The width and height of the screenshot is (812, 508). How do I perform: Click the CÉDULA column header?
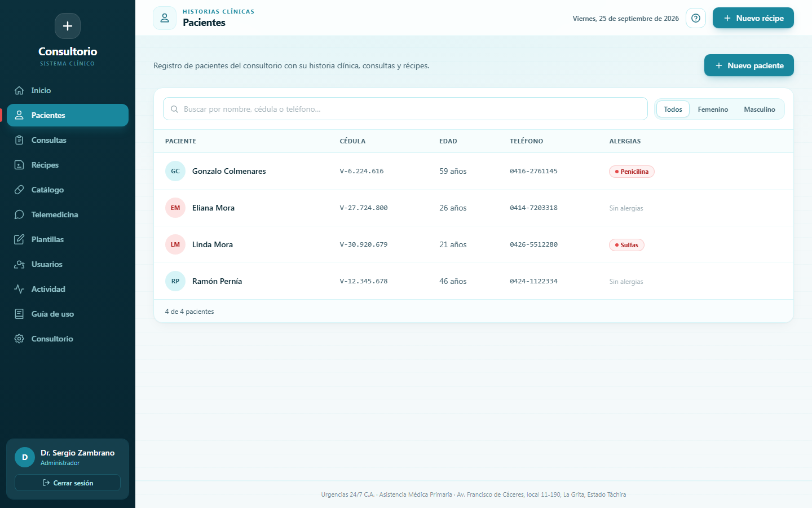352,141
